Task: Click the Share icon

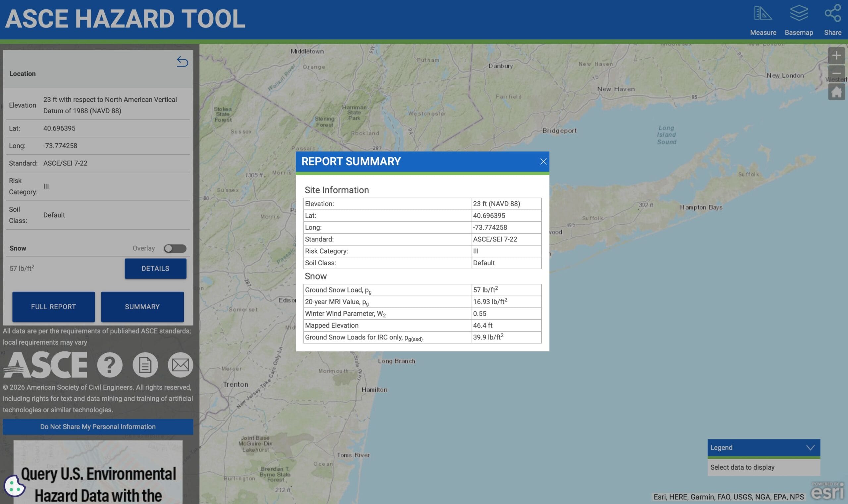Action: click(x=832, y=21)
